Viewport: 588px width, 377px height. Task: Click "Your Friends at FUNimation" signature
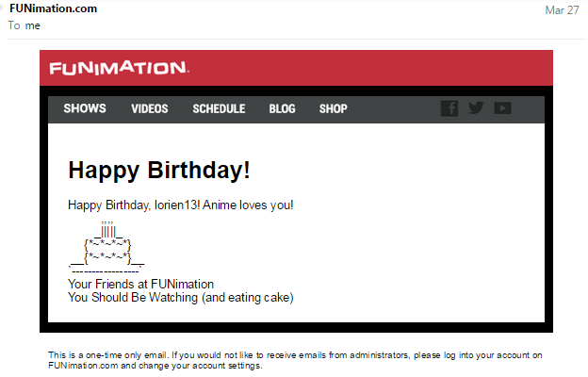pyautogui.click(x=141, y=284)
